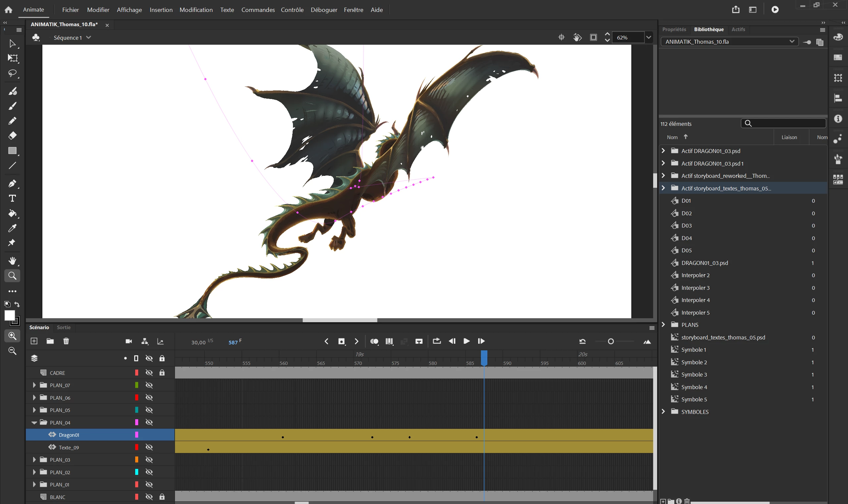The image size is (848, 504).
Task: Toggle visibility of PLAN_07 layer
Action: point(149,385)
